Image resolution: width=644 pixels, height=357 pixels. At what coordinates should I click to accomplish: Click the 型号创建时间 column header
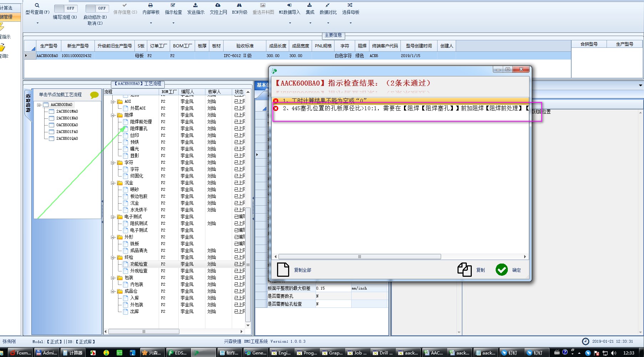(419, 46)
